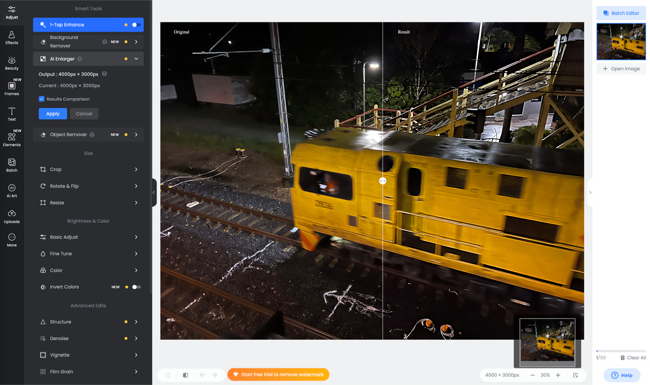Click the Resize tool icon

43,203
